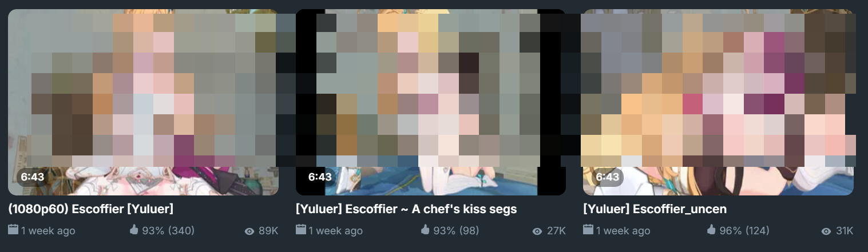Click the eye views icon next to 89K
868x252 pixels.
(249, 231)
